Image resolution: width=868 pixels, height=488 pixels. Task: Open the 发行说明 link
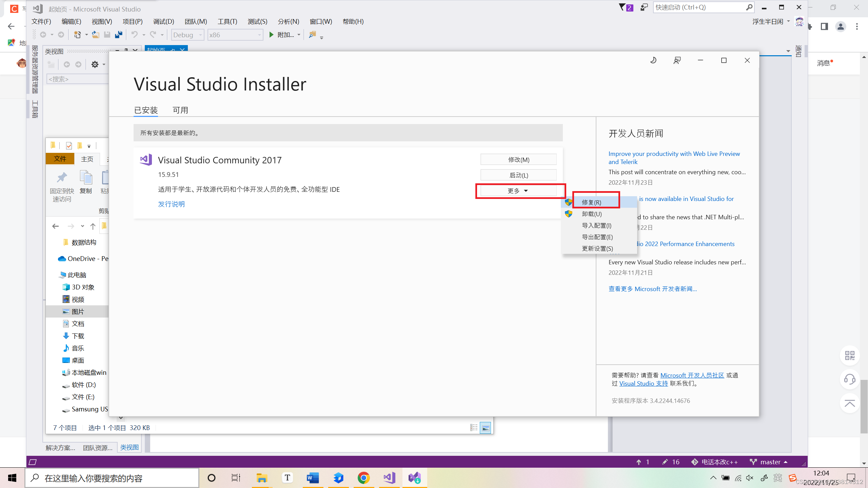point(171,204)
